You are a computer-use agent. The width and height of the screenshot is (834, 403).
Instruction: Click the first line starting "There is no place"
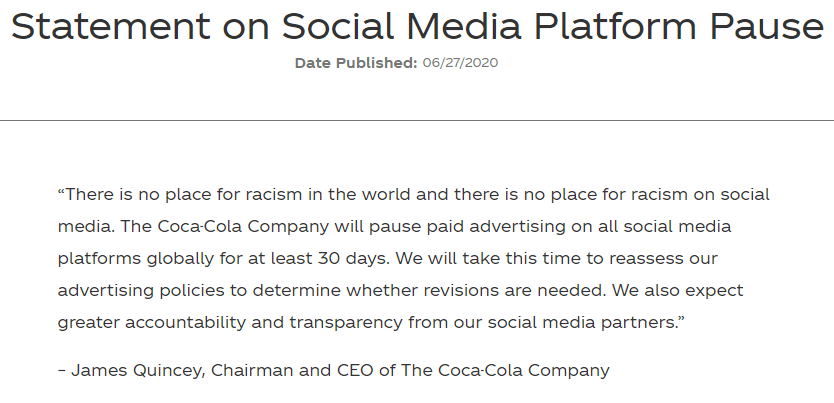[x=414, y=195]
